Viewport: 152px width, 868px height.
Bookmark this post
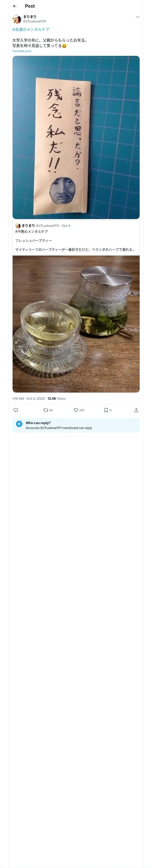[106, 410]
